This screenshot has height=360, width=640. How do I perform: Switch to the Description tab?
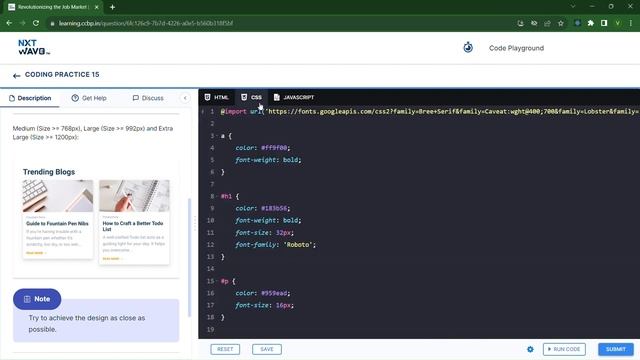[x=30, y=98]
